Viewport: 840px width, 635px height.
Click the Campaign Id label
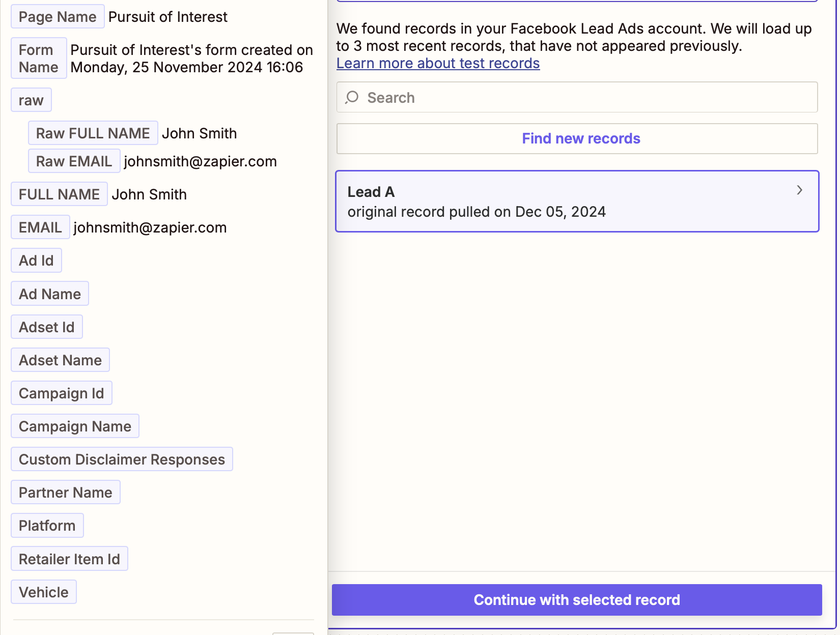[x=62, y=393]
